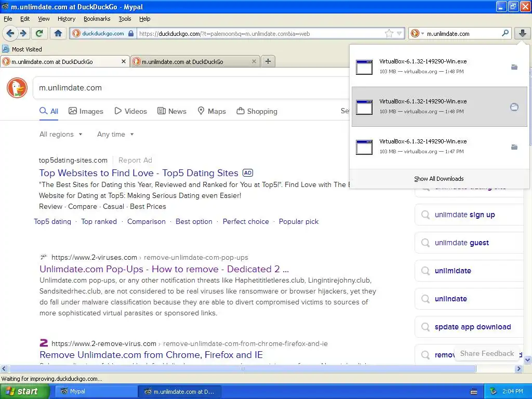Open the Most Visited bookmarks folder
Viewport: 532px width, 399px height.
22,49
